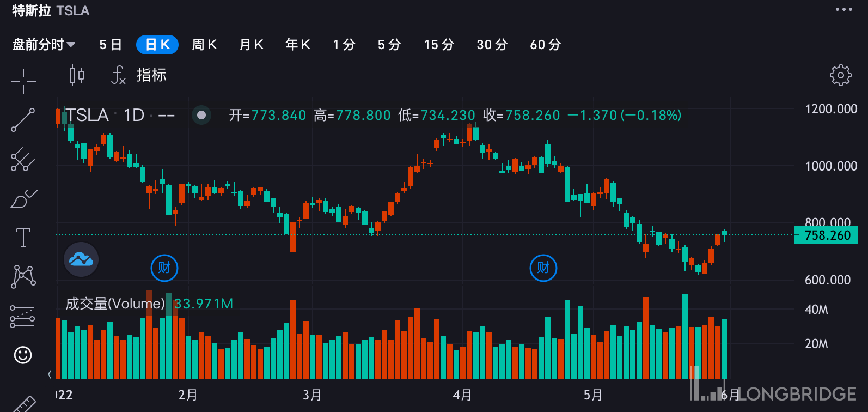Click the current price label 758.260
Screen dimensions: 868x412
827,235
